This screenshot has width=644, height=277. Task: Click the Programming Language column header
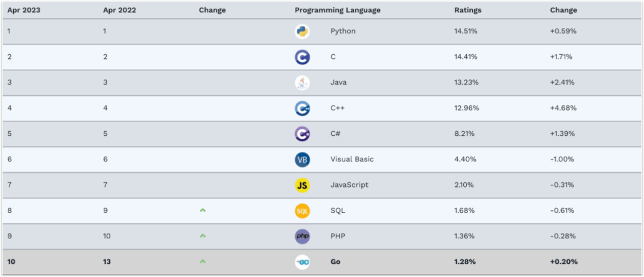[338, 10]
